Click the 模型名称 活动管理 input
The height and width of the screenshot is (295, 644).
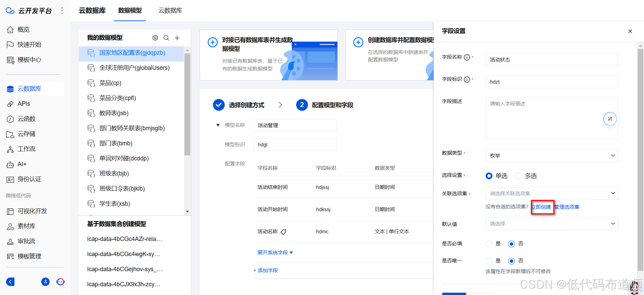295,126
